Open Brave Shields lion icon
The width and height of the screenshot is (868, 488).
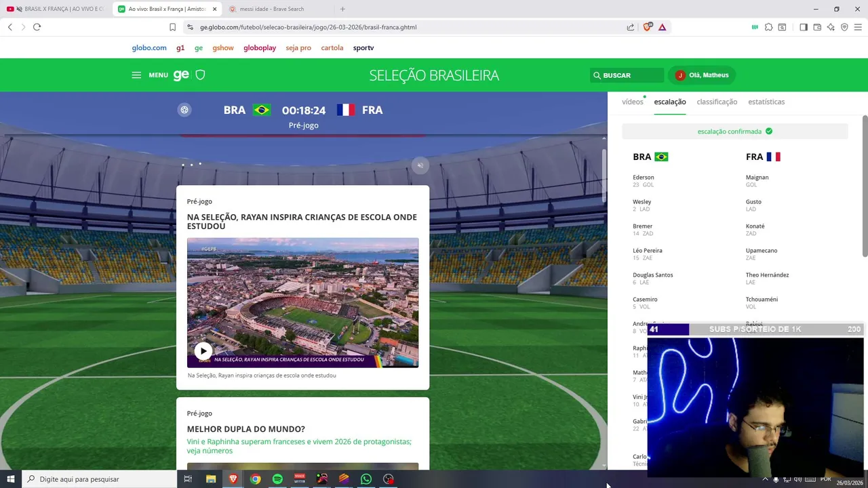(x=647, y=27)
